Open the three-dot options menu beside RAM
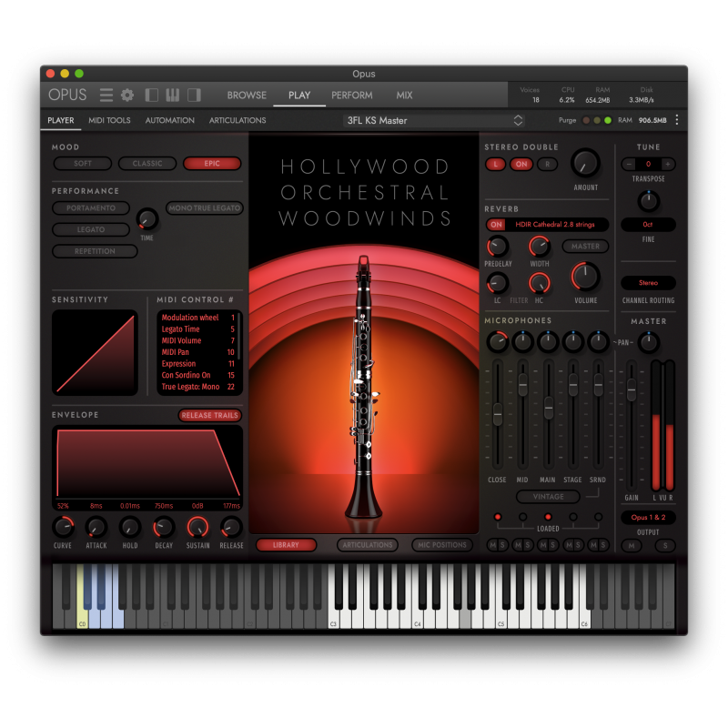728x728 pixels. [677, 120]
